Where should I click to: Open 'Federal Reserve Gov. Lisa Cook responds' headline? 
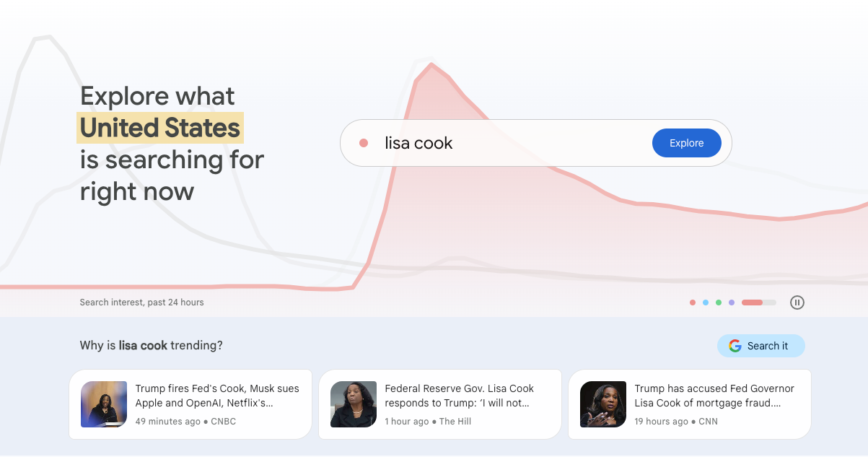459,396
